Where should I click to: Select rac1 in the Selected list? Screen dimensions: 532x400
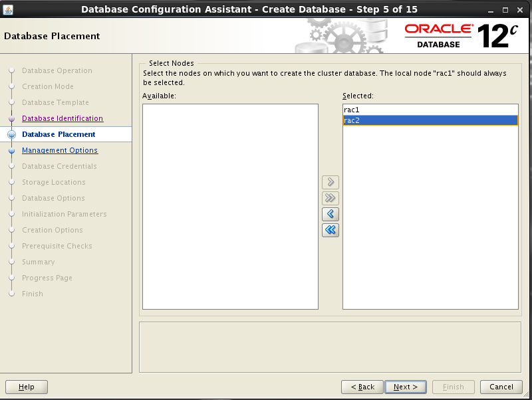(430, 110)
